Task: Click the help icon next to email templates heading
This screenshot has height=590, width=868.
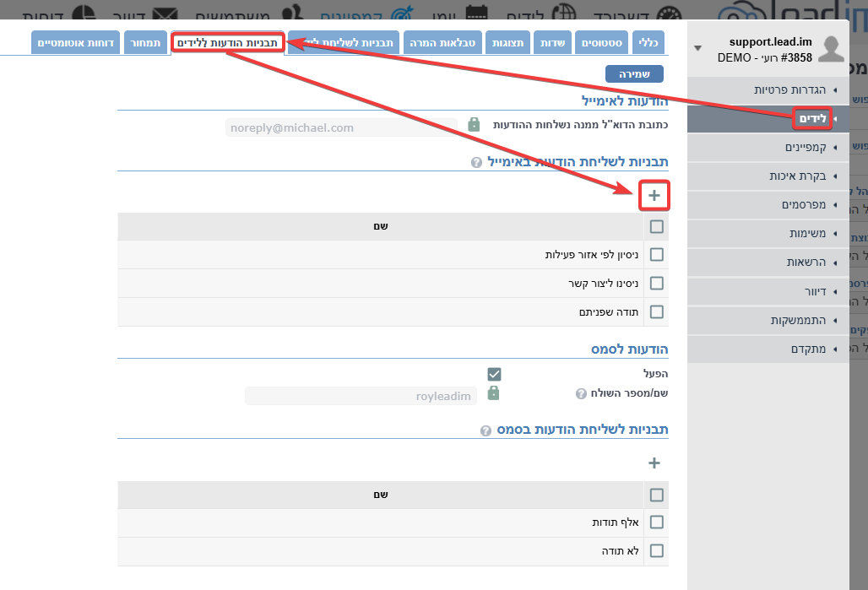Action: [x=476, y=162]
